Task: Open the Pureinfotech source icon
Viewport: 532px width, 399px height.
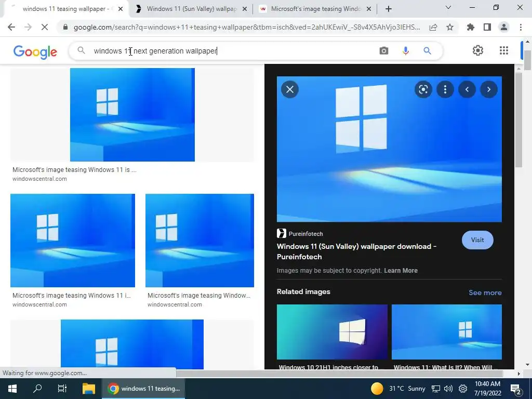Action: 281,233
